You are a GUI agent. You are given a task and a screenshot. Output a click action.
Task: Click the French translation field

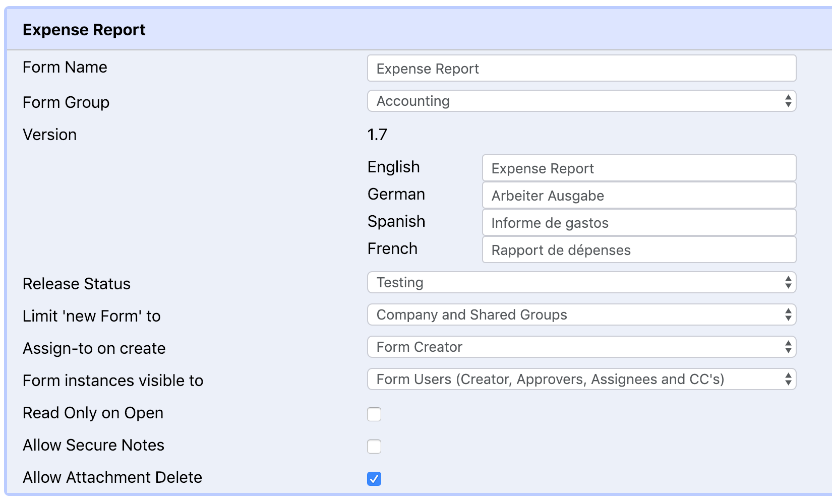pos(638,249)
